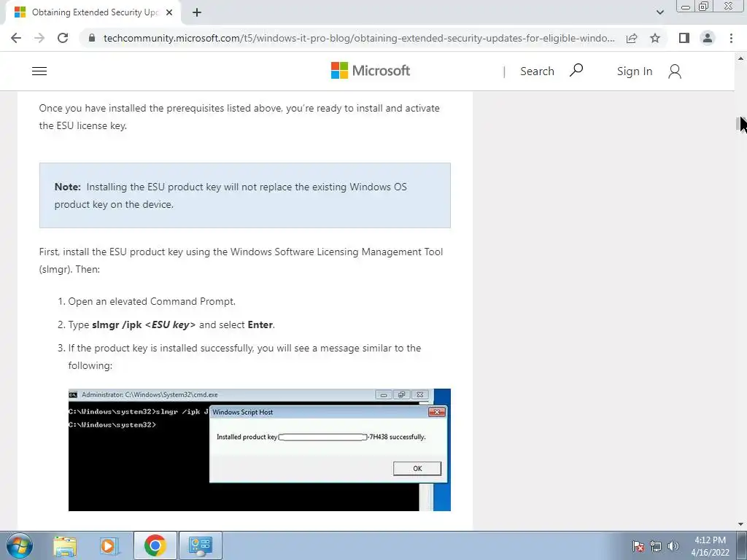Screen dimensions: 747x560
Task: Minimize the Chrome window
Action: (x=686, y=7)
